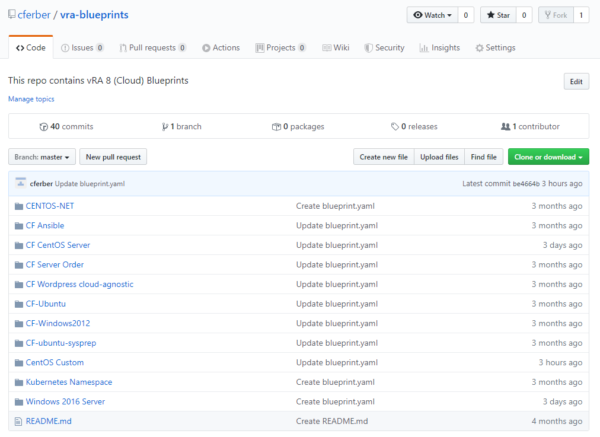Click the branch icon next to 1 branch

click(x=165, y=127)
